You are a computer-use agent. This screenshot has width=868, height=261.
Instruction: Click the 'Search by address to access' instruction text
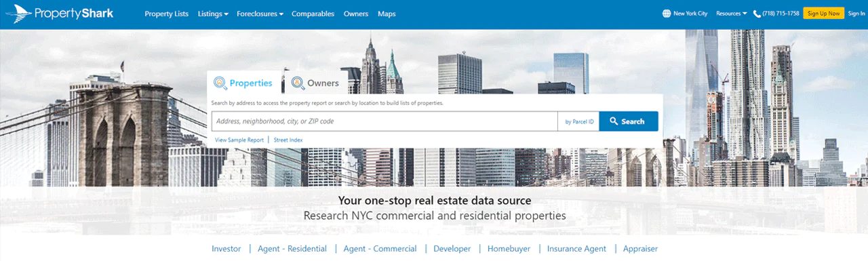(328, 103)
